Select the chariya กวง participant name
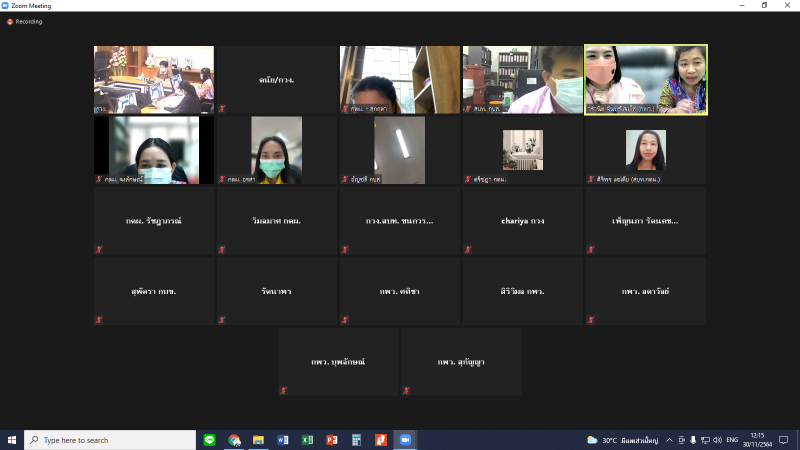This screenshot has height=450, width=800. (522, 221)
